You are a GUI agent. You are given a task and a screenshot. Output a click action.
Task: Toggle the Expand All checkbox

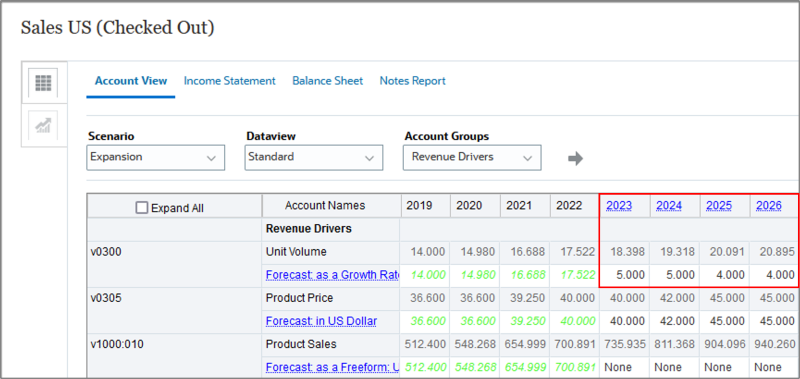[141, 208]
